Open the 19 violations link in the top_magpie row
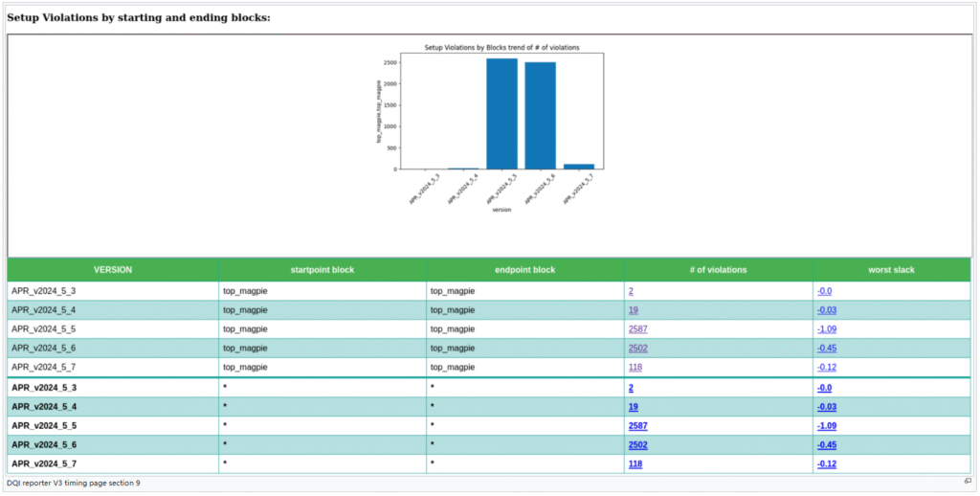This screenshot has height=496, width=980. [x=633, y=309]
